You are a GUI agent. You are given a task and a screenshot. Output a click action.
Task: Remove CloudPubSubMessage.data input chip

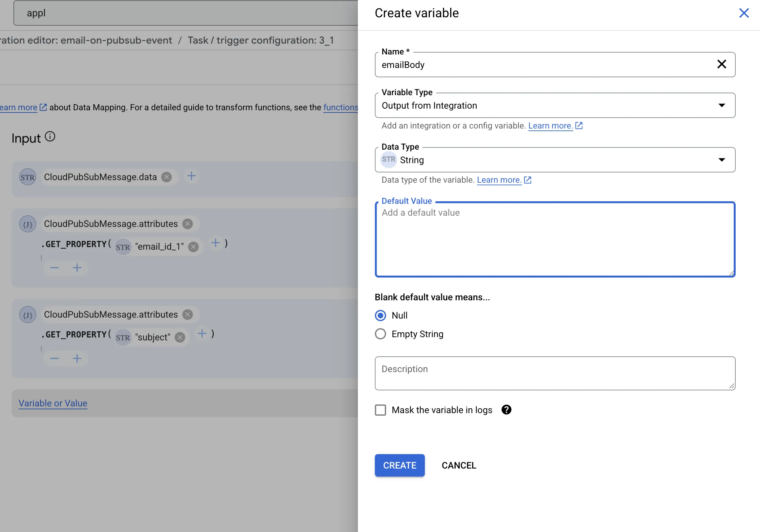click(x=167, y=177)
